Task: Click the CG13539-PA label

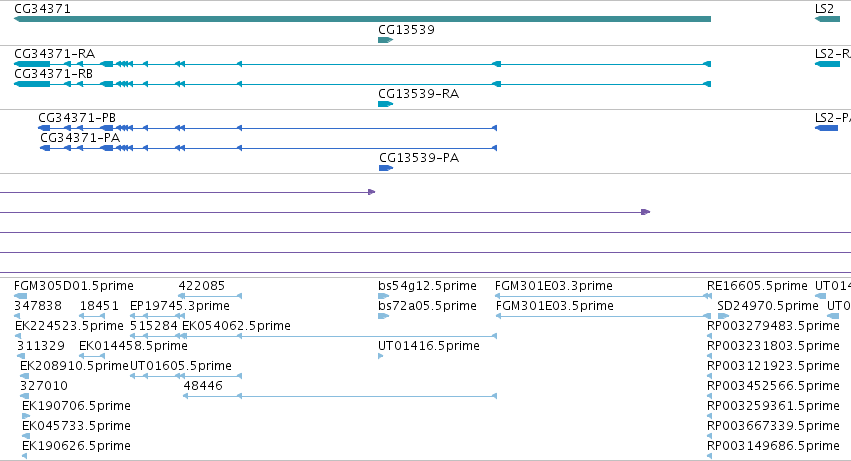Action: (419, 158)
